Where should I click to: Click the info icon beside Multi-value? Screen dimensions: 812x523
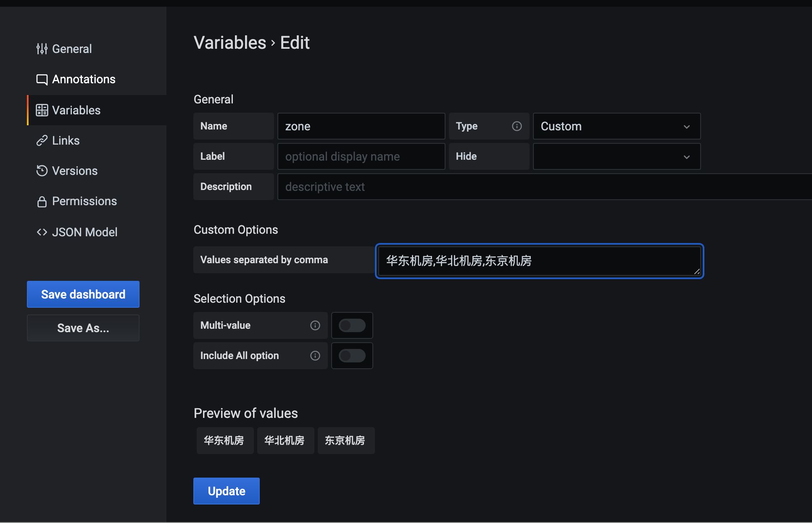(315, 325)
